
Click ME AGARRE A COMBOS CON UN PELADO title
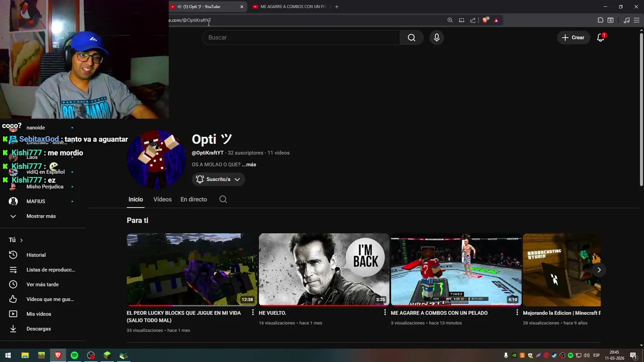439,313
